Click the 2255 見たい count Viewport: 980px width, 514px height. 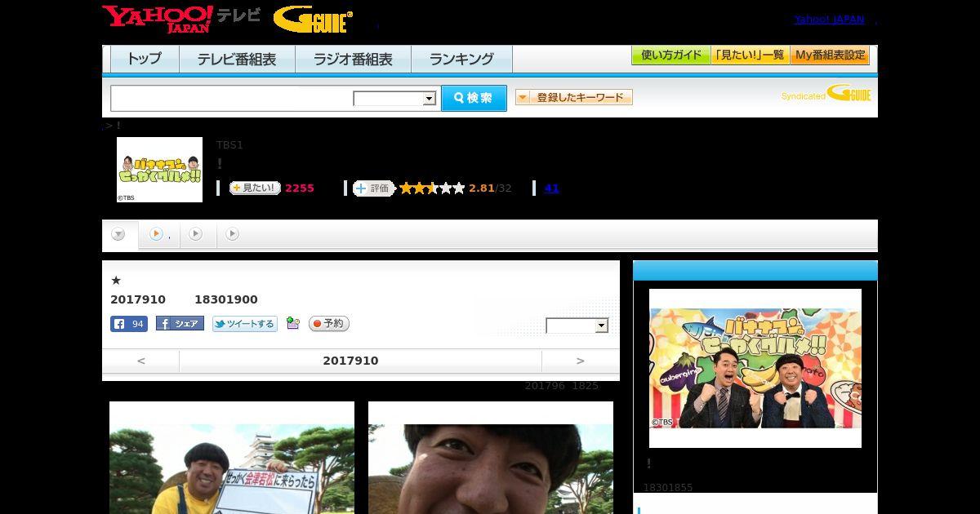coord(300,188)
